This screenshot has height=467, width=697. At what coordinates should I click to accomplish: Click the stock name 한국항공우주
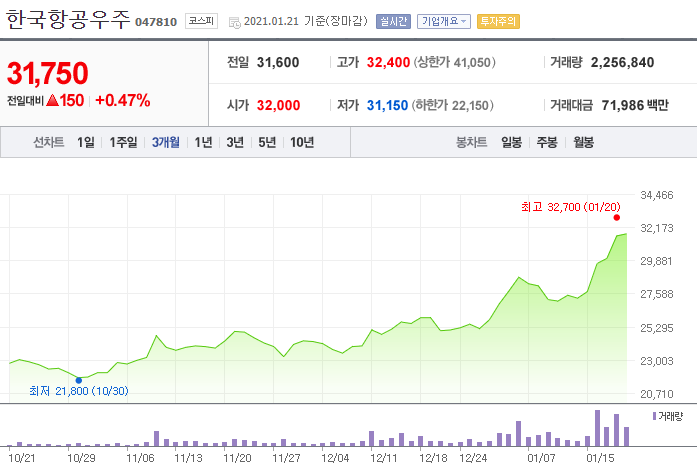pyautogui.click(x=68, y=20)
